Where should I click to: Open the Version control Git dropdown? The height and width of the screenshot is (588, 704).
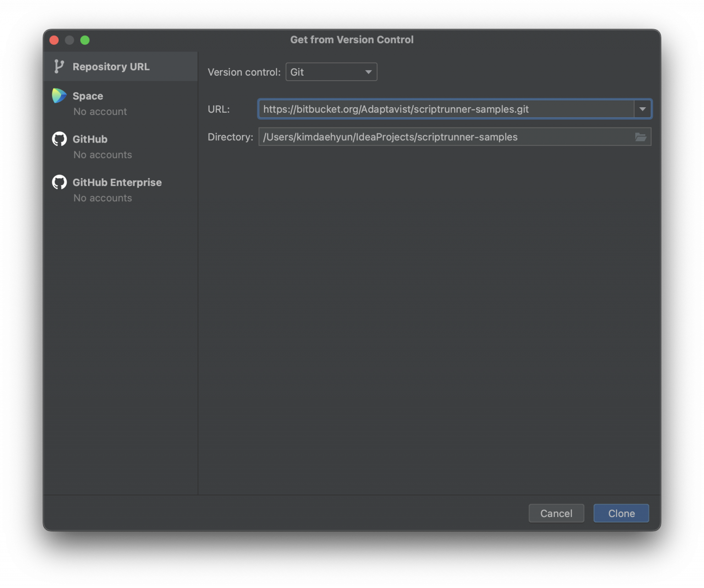[x=331, y=72]
